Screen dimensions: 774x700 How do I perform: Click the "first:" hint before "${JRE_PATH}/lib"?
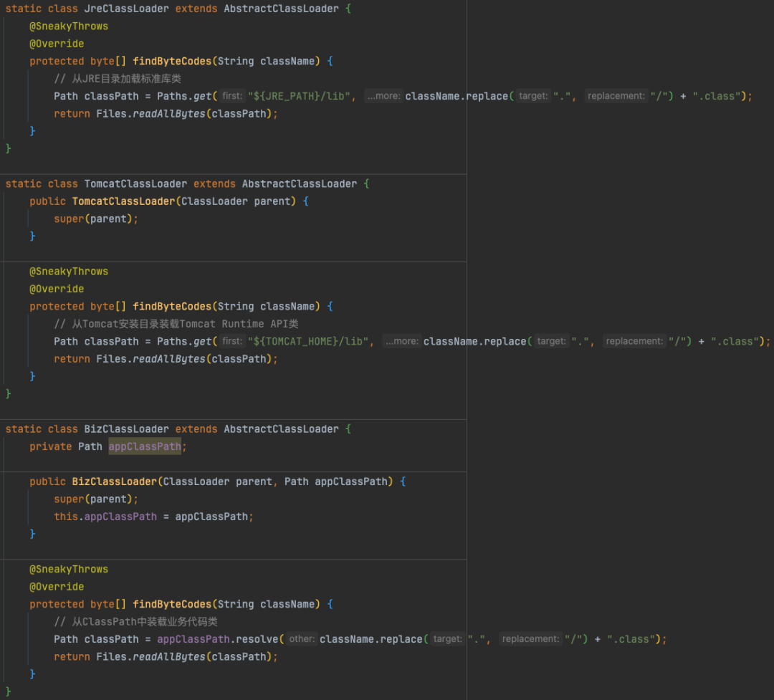[x=232, y=96]
